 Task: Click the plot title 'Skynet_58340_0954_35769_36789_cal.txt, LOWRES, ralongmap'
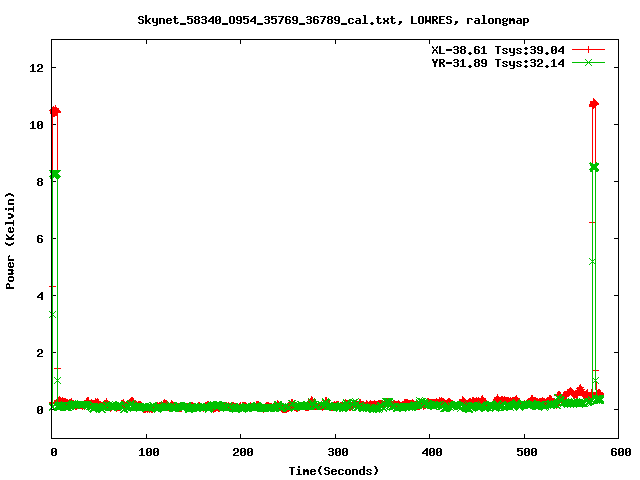333,20
